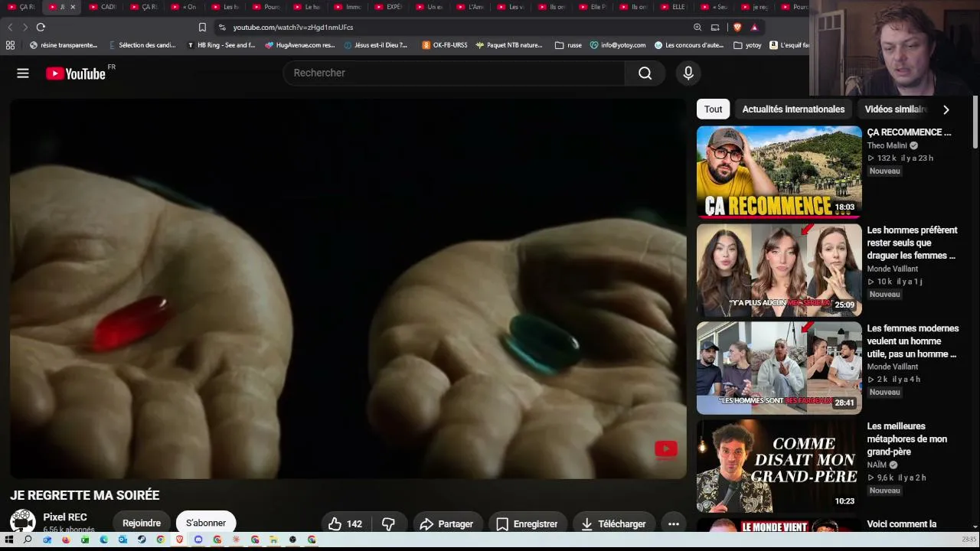This screenshot has width=980, height=551.
Task: Click the page vertical scrollbar
Action: pos(975,122)
